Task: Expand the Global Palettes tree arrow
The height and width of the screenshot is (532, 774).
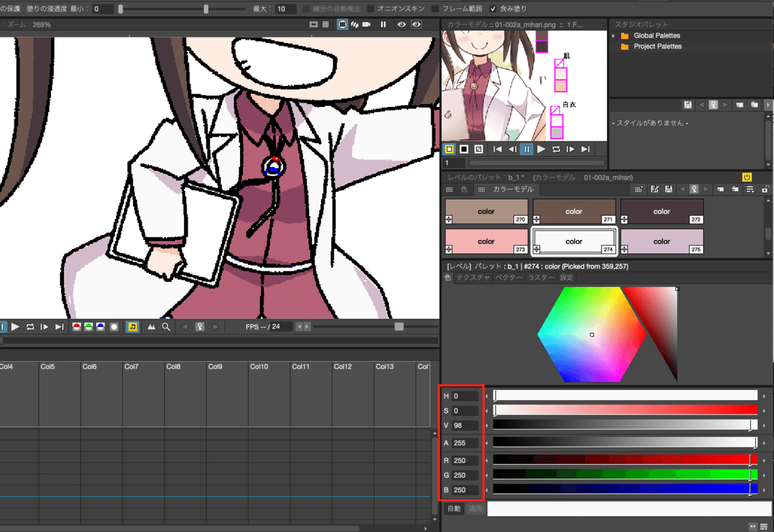Action: (613, 35)
